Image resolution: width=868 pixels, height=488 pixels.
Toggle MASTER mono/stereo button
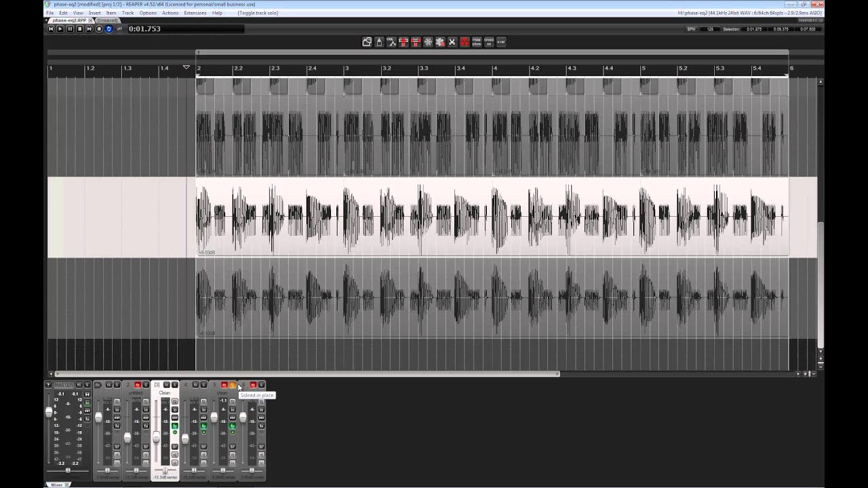(x=87, y=394)
